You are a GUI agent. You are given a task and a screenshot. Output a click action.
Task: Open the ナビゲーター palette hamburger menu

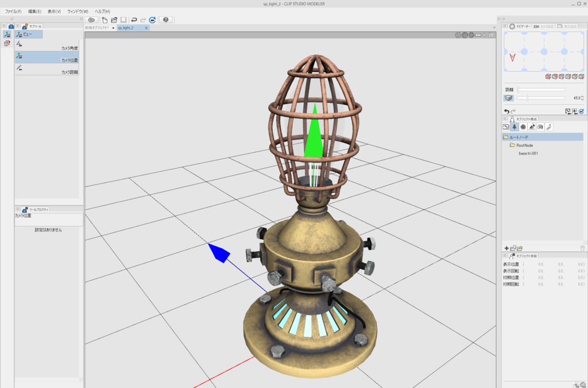[505, 26]
